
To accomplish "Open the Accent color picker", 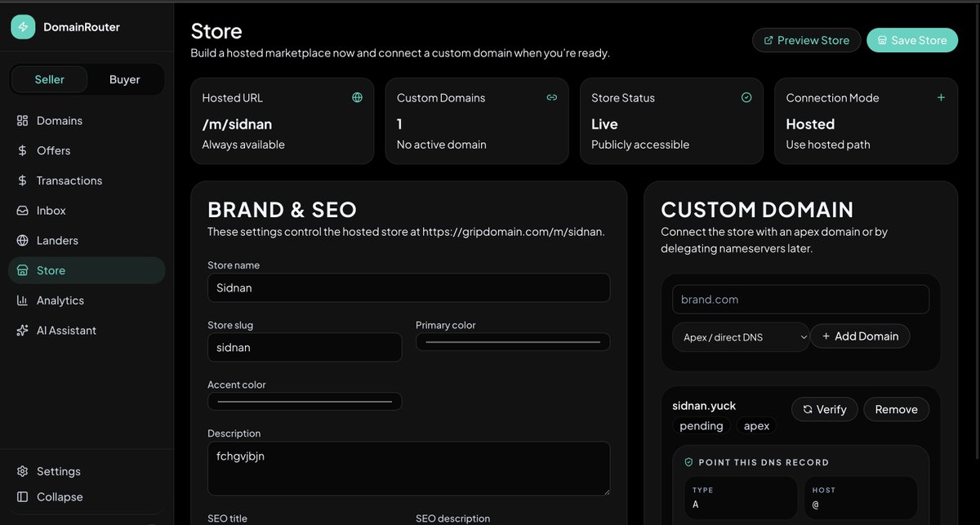I will (x=305, y=402).
